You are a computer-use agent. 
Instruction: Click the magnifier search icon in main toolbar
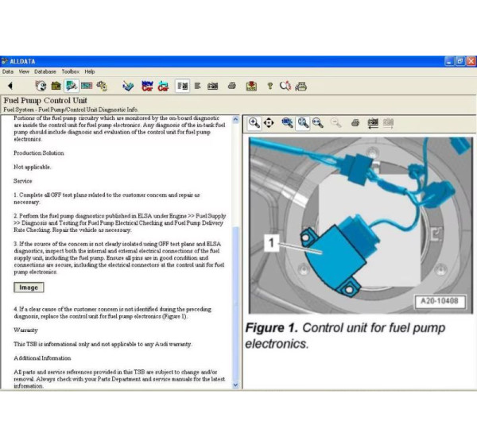point(284,86)
